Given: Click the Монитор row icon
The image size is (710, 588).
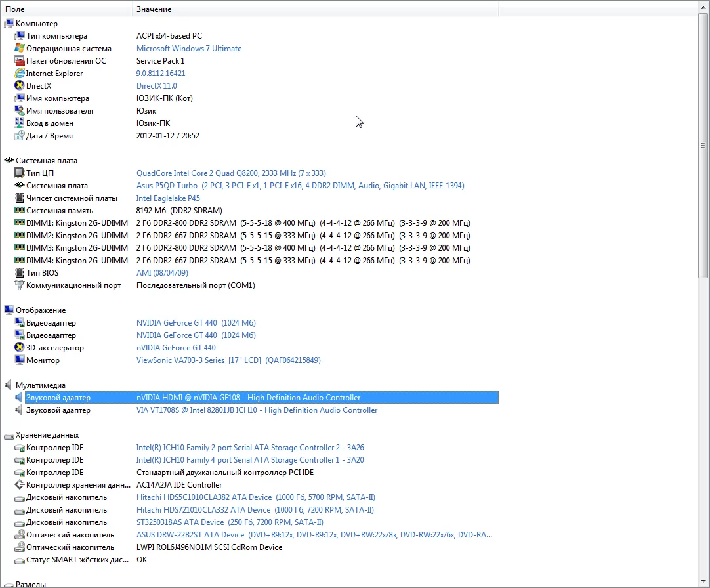Looking at the screenshot, I should [20, 360].
